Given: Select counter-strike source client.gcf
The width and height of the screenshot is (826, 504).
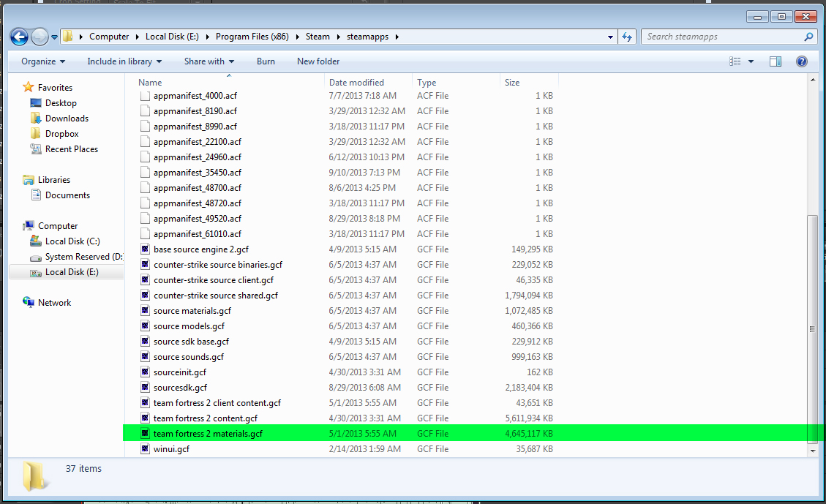Looking at the screenshot, I should [214, 280].
